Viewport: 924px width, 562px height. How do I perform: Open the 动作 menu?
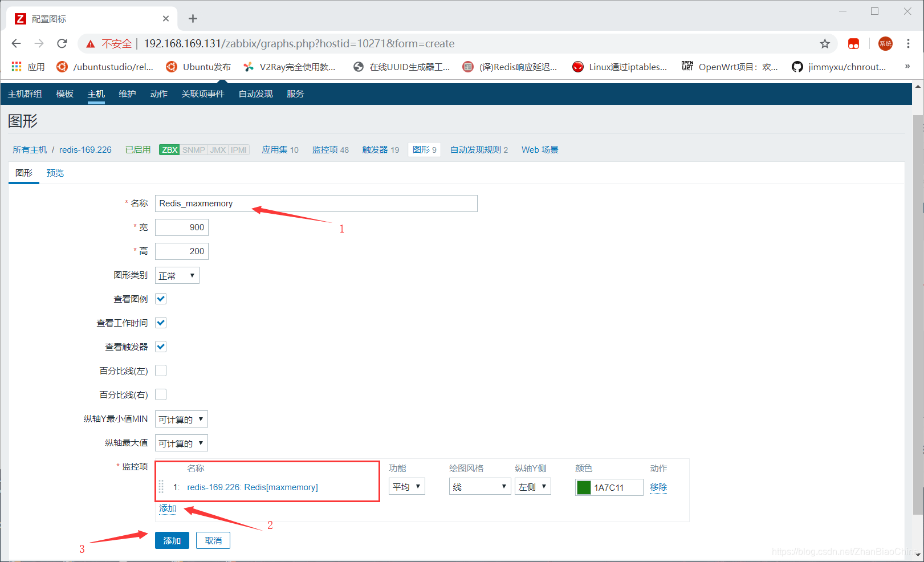[x=158, y=94]
